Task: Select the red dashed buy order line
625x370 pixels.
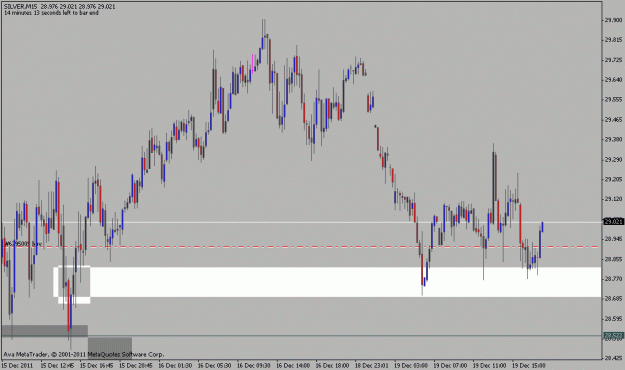Action: click(301, 247)
